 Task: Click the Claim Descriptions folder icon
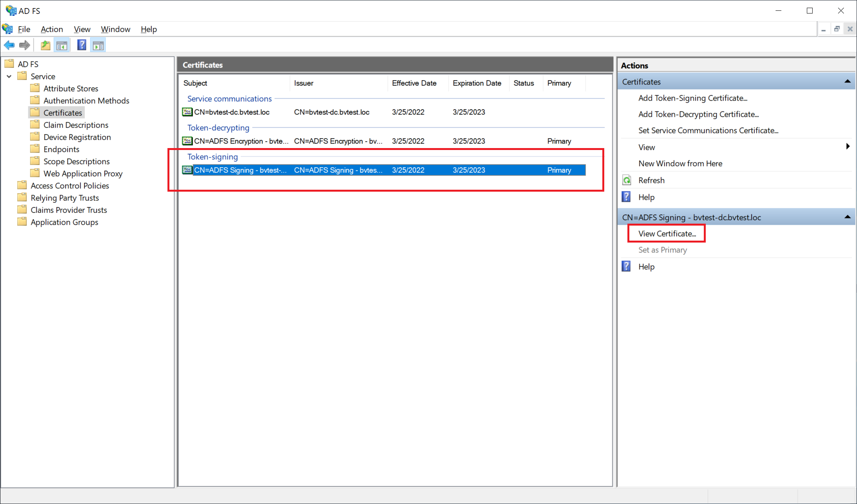(35, 125)
